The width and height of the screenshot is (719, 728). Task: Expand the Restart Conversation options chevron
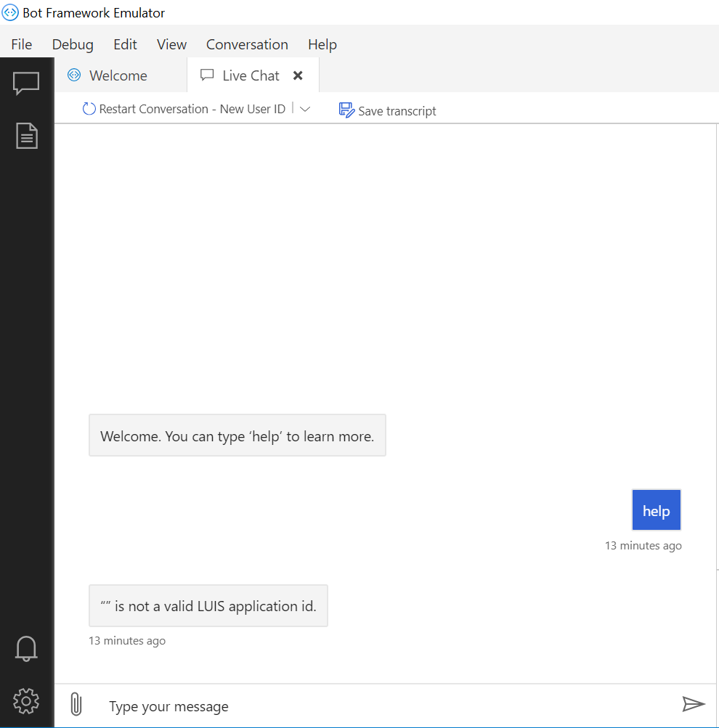point(305,108)
